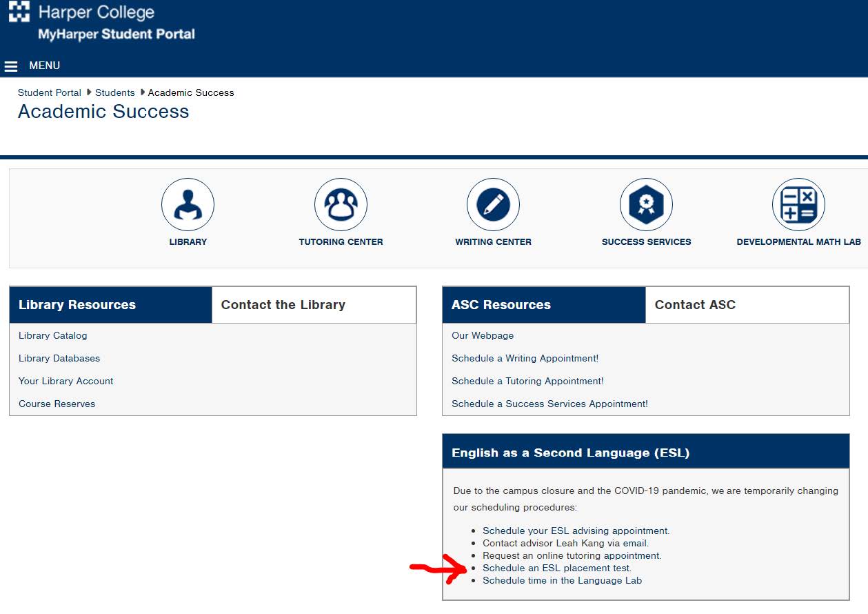868x614 pixels.
Task: Switch to the Contact the Library tab
Action: [314, 305]
